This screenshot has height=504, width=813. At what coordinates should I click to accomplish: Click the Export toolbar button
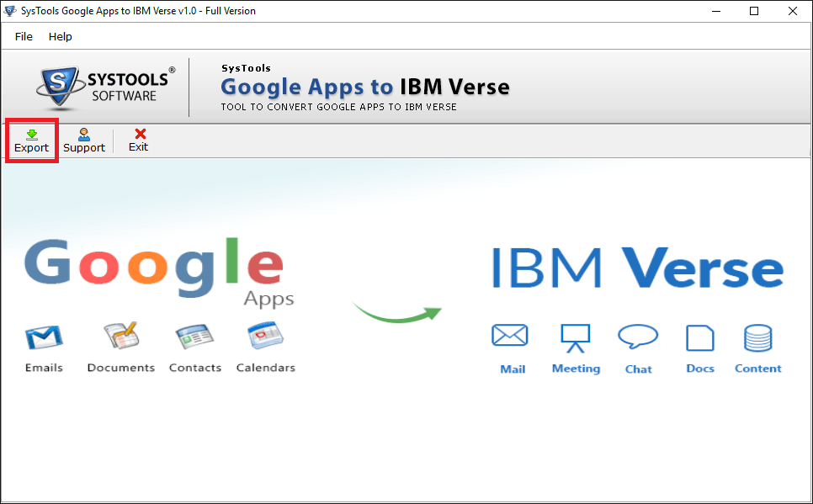(x=32, y=141)
